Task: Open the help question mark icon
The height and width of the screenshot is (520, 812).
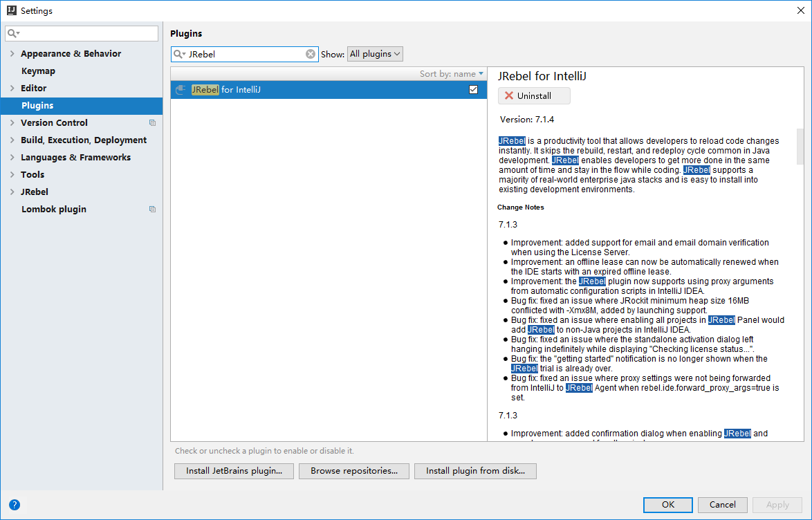Action: [x=15, y=505]
